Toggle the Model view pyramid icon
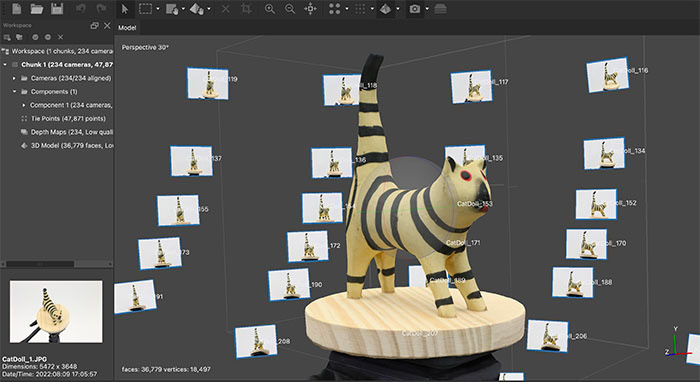The height and width of the screenshot is (382, 700). [386, 9]
